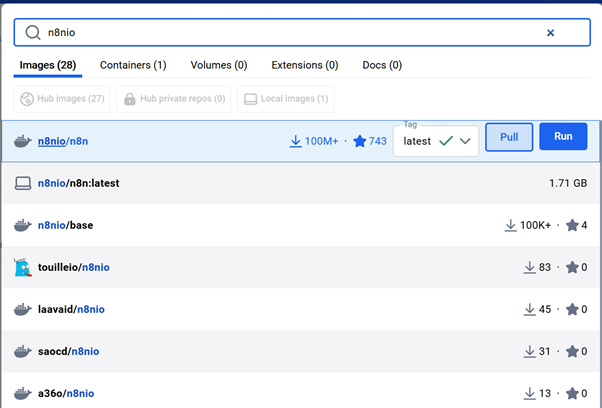Screen dimensions: 602x408
Task: Expand the tag list chevron arrow
Action: [x=465, y=141]
